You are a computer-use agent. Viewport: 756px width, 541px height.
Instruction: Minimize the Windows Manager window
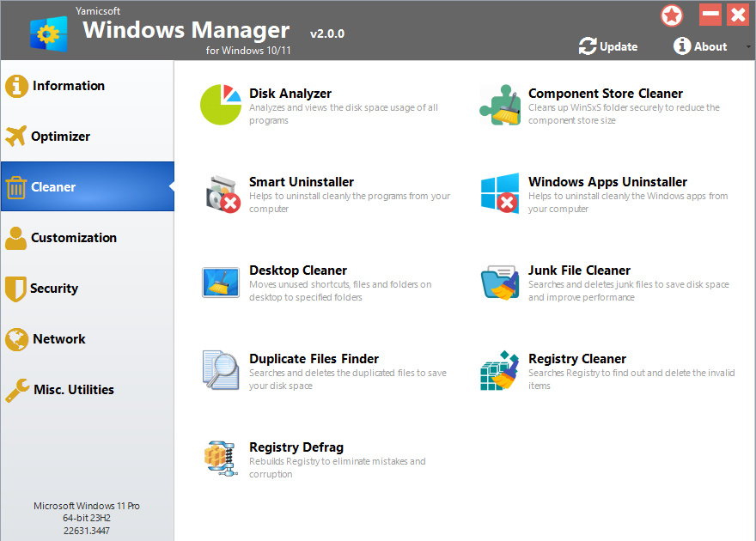pos(710,15)
